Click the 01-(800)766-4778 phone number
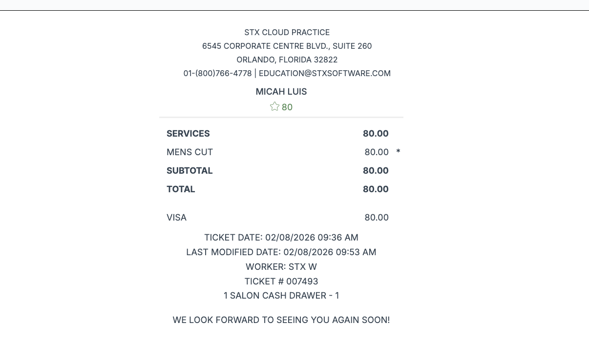 pos(217,73)
